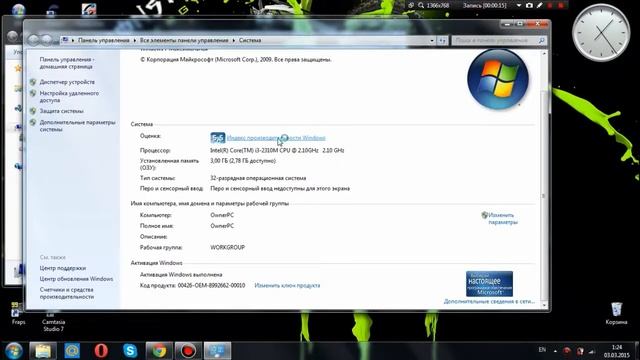The image size is (640, 360).
Task: Open Windows Explorer from the taskbar
Action: 43,351
